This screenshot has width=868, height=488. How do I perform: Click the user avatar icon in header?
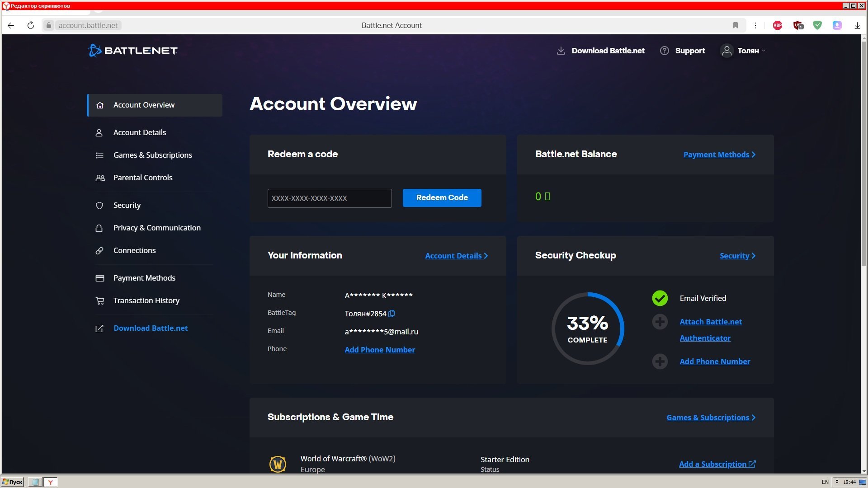pos(726,51)
